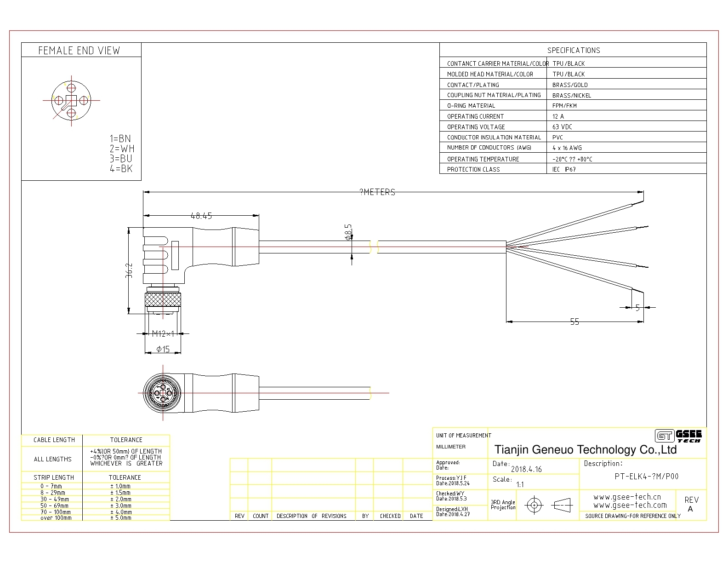Image resolution: width=728 pixels, height=563 pixels.
Task: Click the 'STRIP LENGTH' header cell
Action: point(54,477)
